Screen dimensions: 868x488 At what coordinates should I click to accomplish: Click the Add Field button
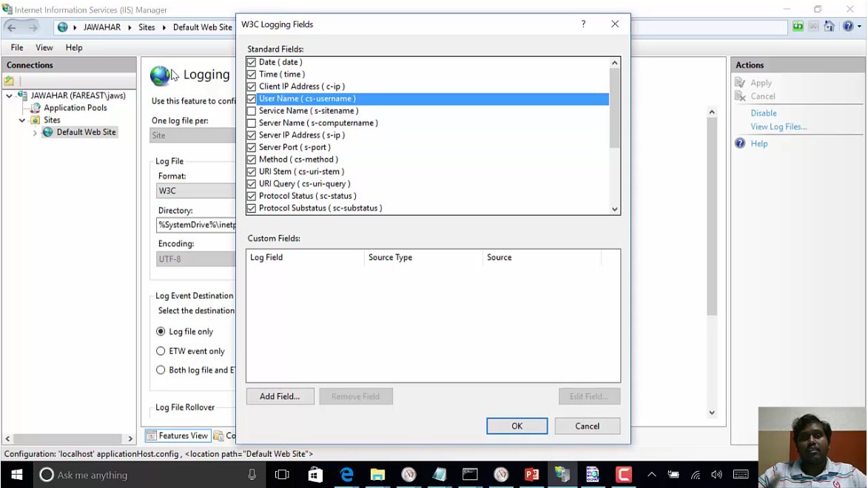[280, 396]
